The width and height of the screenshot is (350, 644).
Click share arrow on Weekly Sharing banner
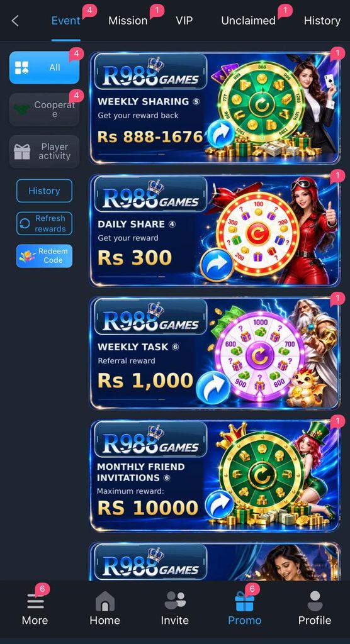click(x=221, y=134)
